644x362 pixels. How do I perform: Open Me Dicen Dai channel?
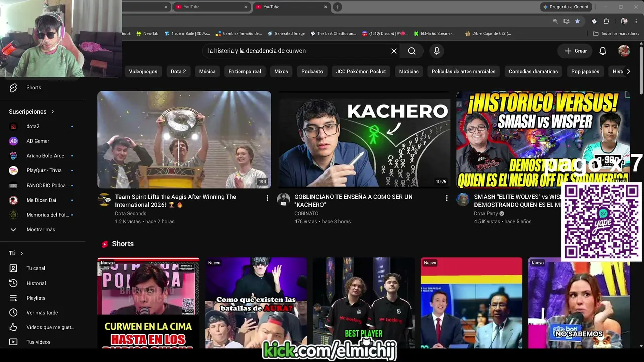point(41,200)
